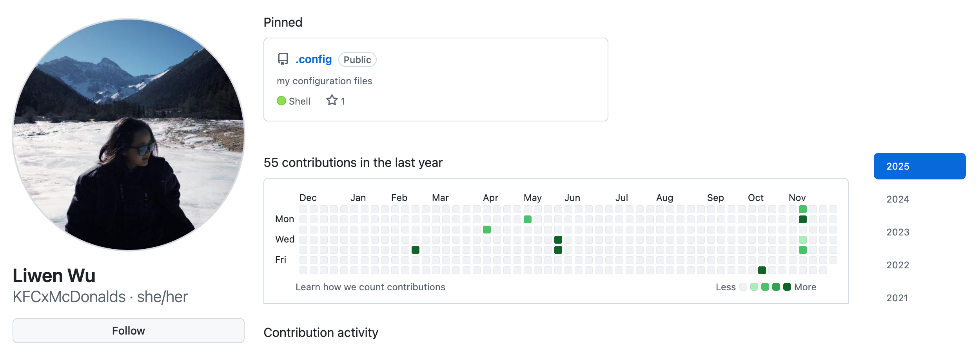Click the repository icon beside .config
The height and width of the screenshot is (351, 980).
tap(283, 59)
